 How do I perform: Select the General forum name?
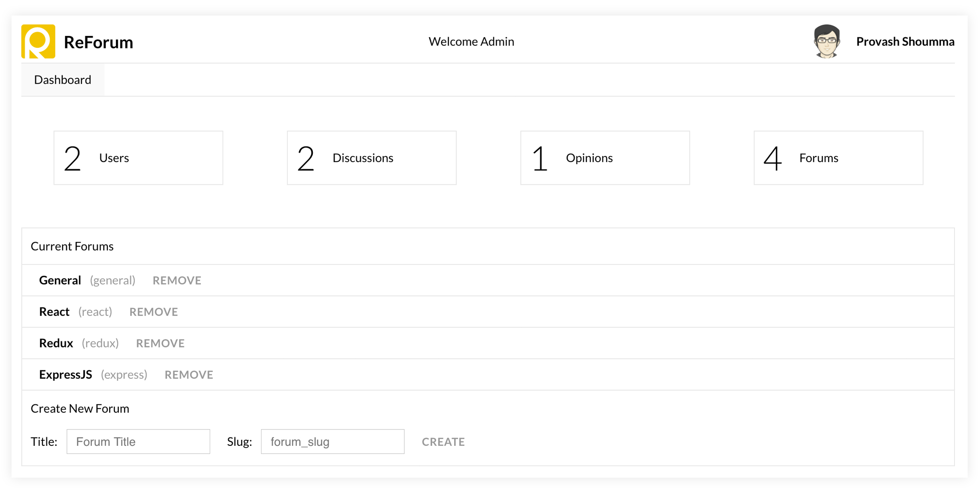60,280
